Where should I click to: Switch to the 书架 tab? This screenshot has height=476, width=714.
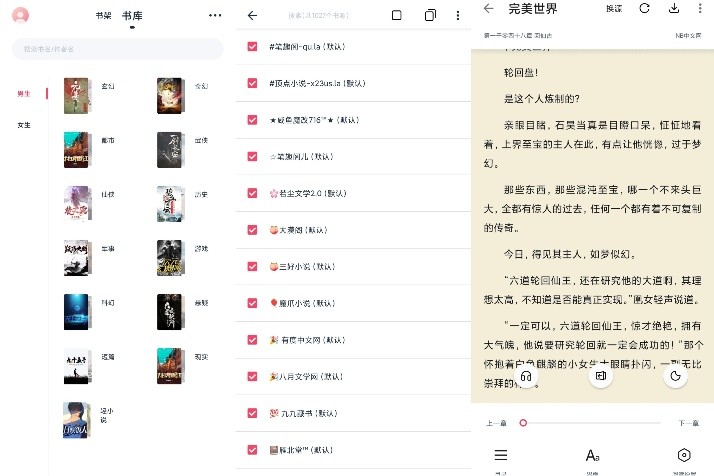[x=103, y=16]
